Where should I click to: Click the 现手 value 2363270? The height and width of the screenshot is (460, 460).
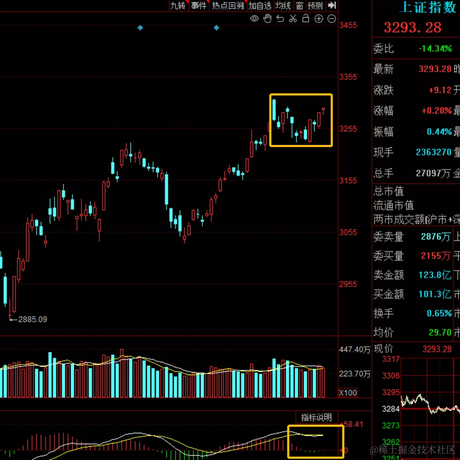click(433, 152)
